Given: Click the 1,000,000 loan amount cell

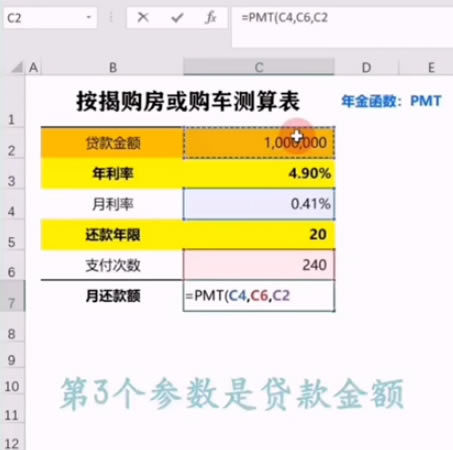Looking at the screenshot, I should (x=259, y=143).
